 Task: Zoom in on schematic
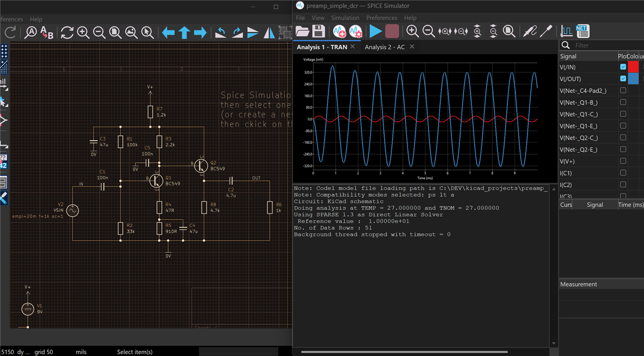(83, 33)
